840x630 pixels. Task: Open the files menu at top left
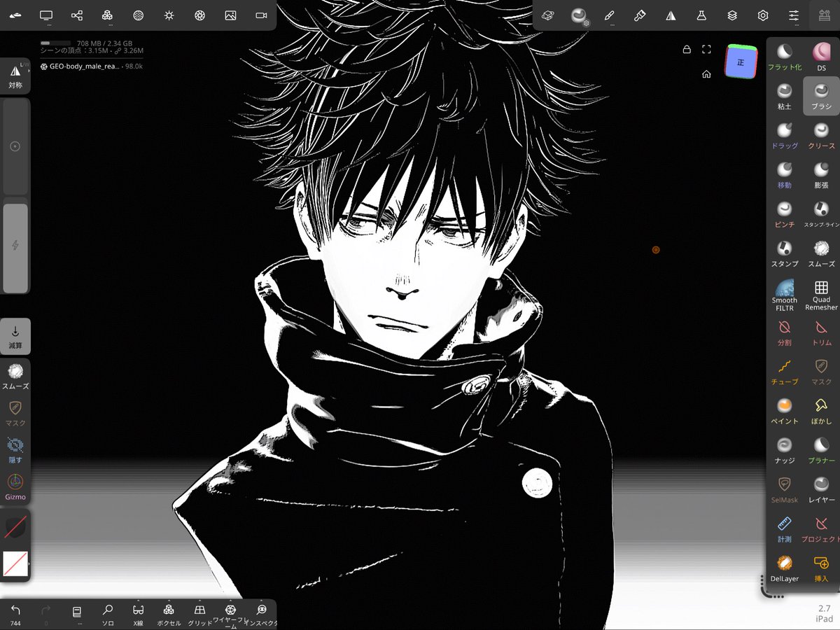15,15
